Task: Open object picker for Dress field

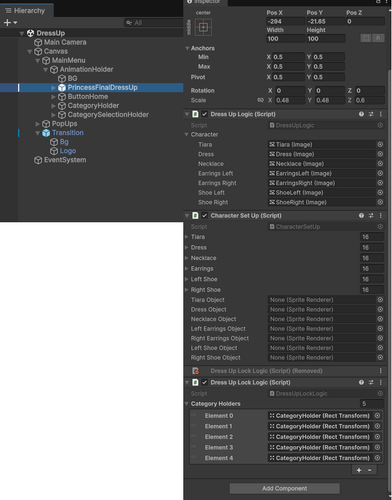Action: pos(380,154)
